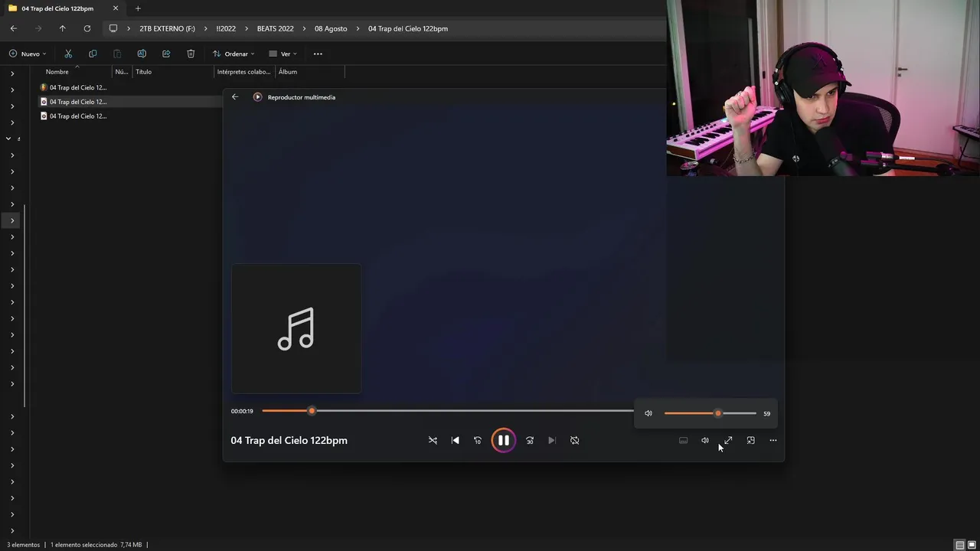Sort by the Nú... column header
This screenshot has height=551, width=980.
point(122,72)
